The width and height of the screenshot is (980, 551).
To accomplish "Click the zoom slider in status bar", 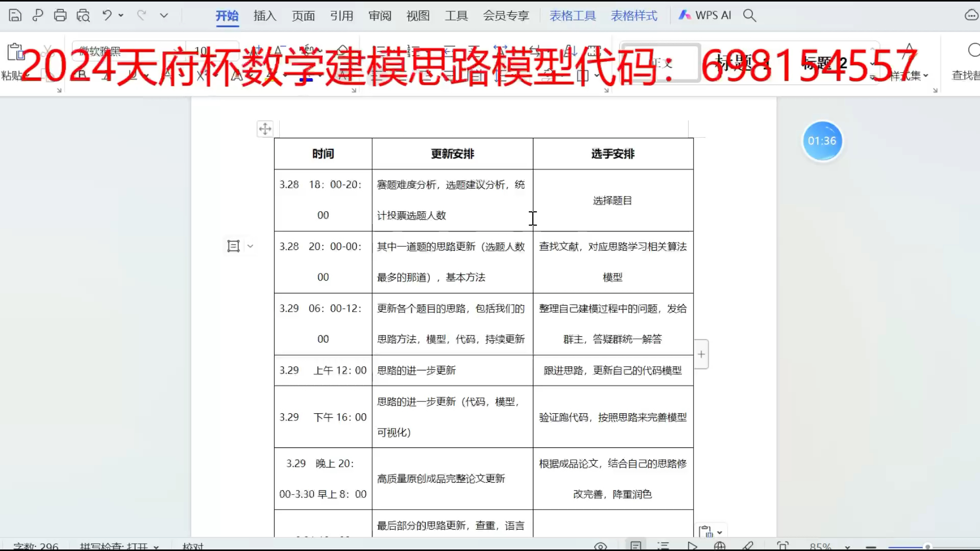I will [927, 547].
